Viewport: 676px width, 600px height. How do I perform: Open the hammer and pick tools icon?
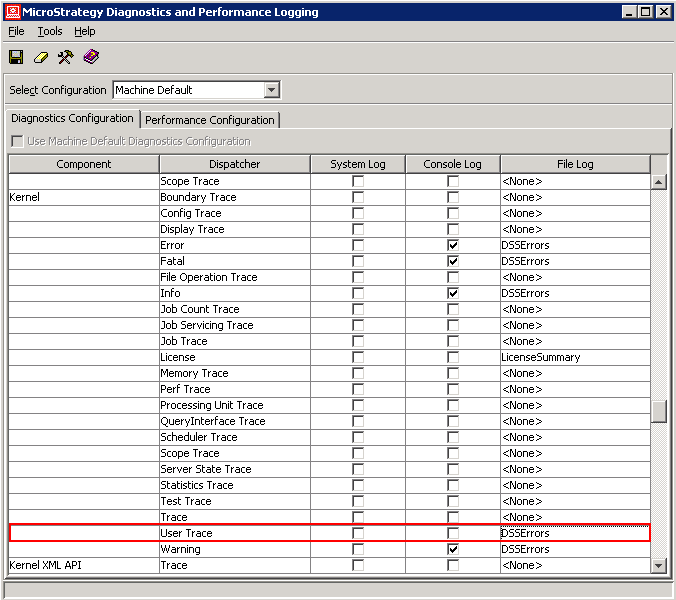(x=66, y=57)
